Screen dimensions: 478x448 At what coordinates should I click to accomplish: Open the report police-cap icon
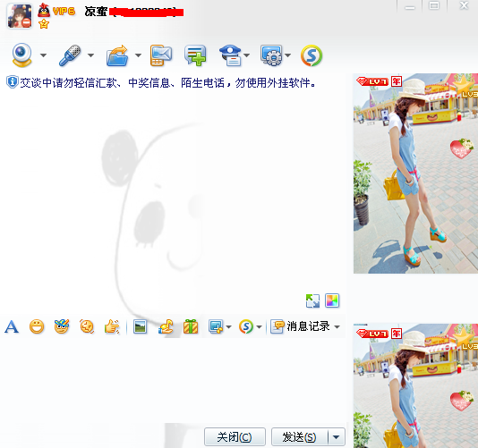(231, 55)
